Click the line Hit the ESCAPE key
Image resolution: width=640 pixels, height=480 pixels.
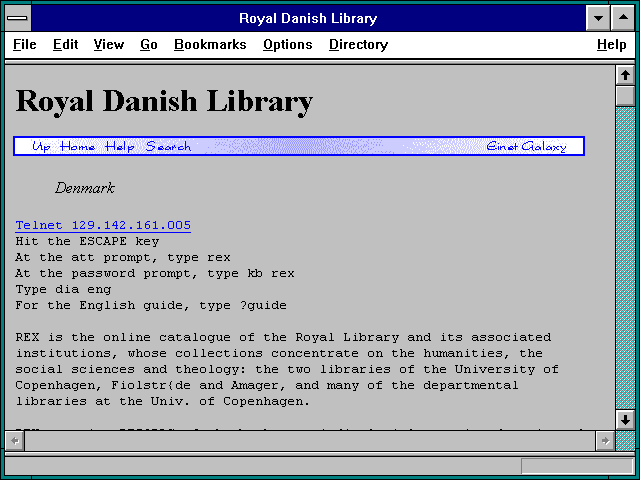coord(87,241)
